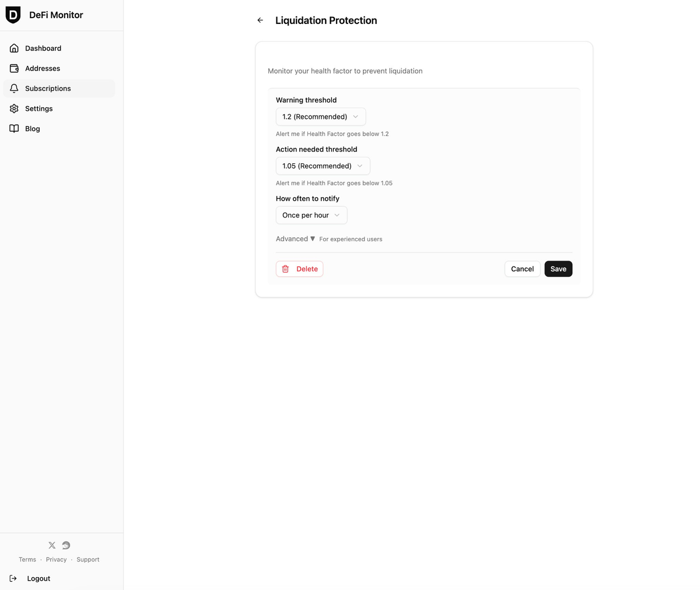
Task: Switch to the Subscriptions navigation item
Action: point(48,88)
